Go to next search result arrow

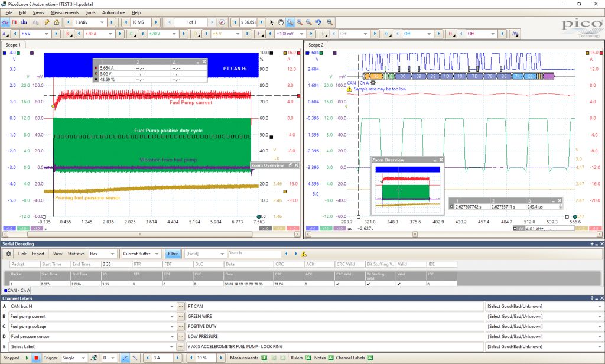[x=296, y=253]
